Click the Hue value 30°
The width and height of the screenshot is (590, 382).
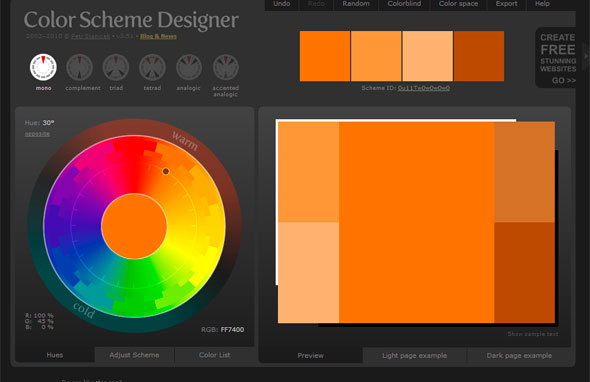tap(48, 123)
